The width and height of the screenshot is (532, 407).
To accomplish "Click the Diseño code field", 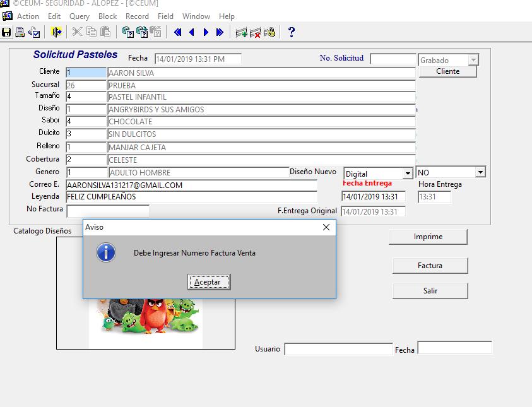I will 86,109.
